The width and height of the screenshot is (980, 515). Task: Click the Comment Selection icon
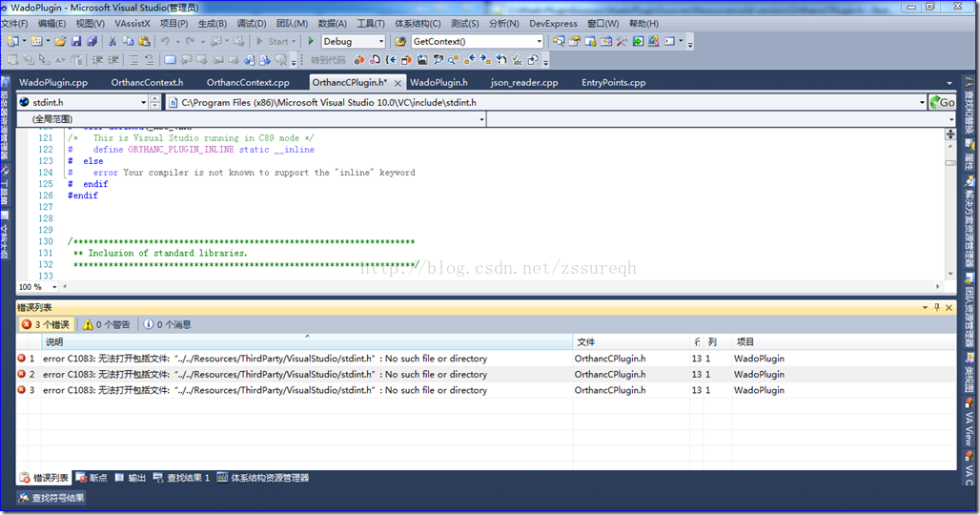(133, 60)
